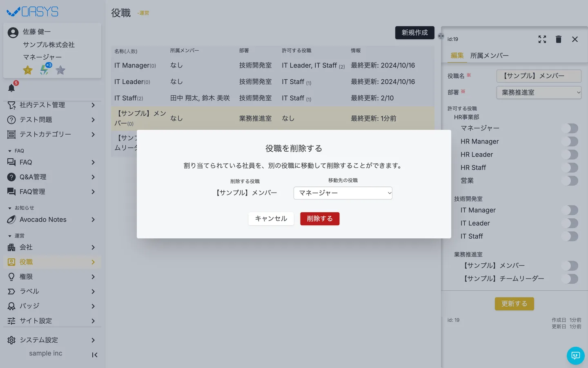Screen dimensions: 588x368
Task: Expand the role panel to fullscreen
Action: pyautogui.click(x=542, y=39)
